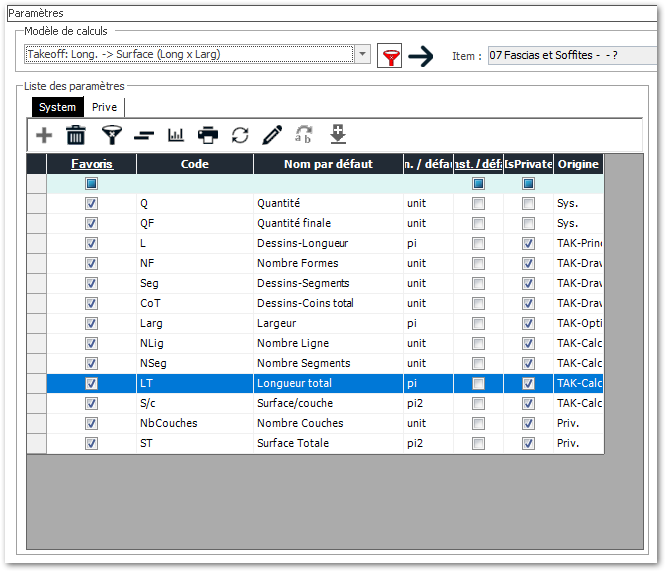Toggle Favoris checkbox for Surface Totale row
Viewport: 666px width, 572px height.
click(91, 443)
